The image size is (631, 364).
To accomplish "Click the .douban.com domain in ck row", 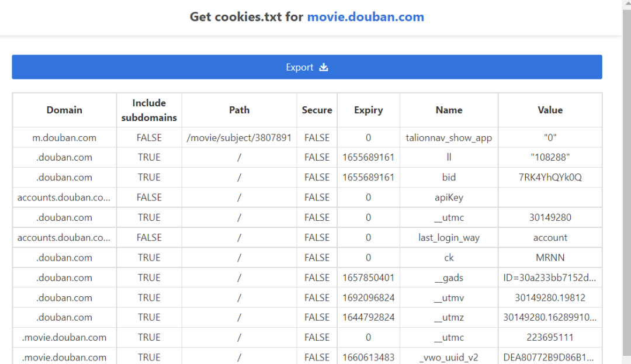I will 64,258.
